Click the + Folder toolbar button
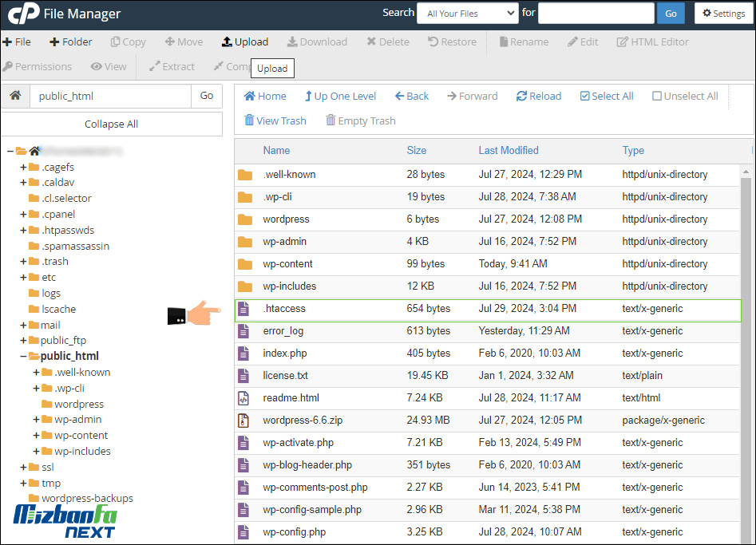Screen dimensions: 756x545 point(70,42)
